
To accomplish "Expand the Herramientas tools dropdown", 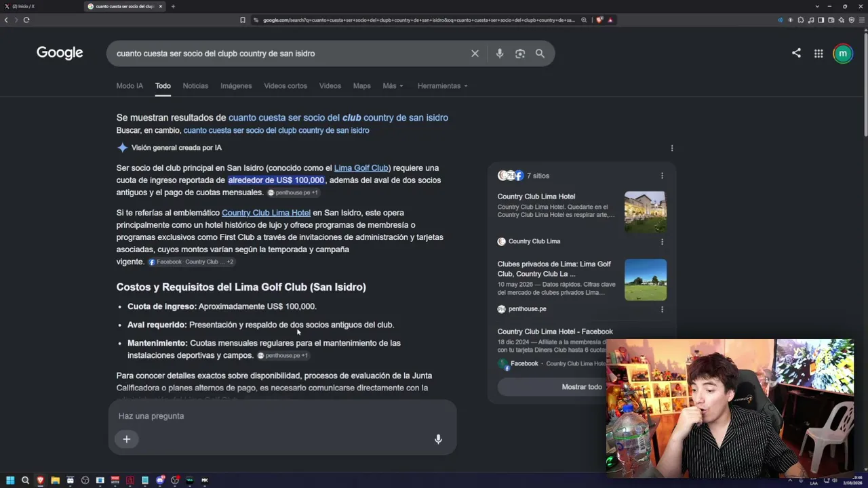I will click(442, 86).
